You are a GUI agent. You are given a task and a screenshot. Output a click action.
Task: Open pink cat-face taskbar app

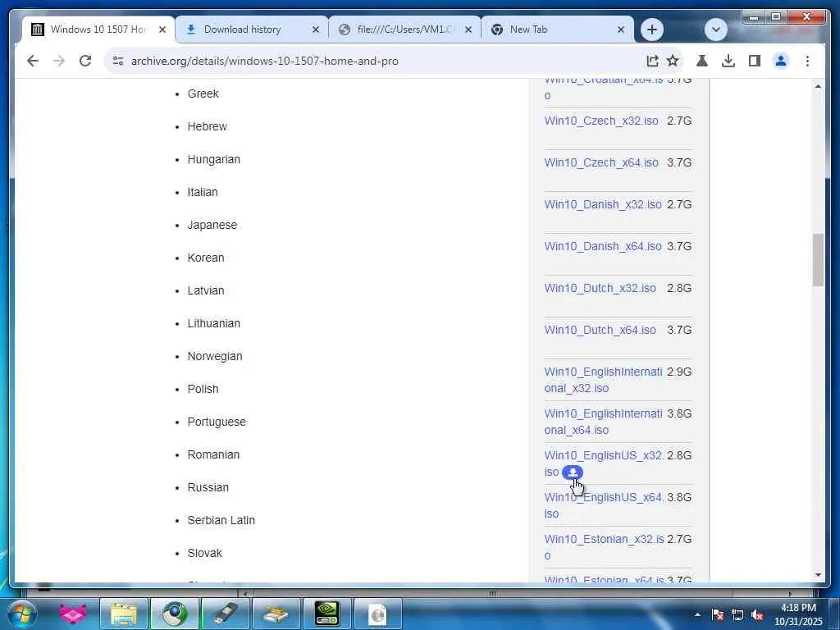click(x=72, y=614)
